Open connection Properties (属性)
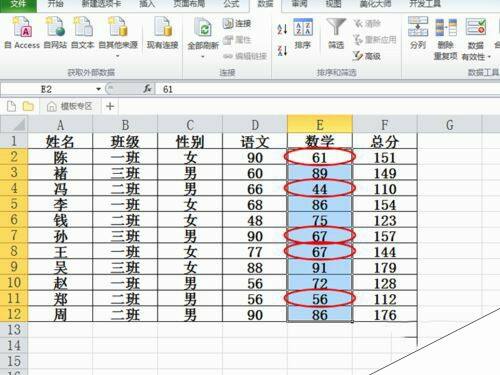This screenshot has height=375, width=500. point(237,40)
